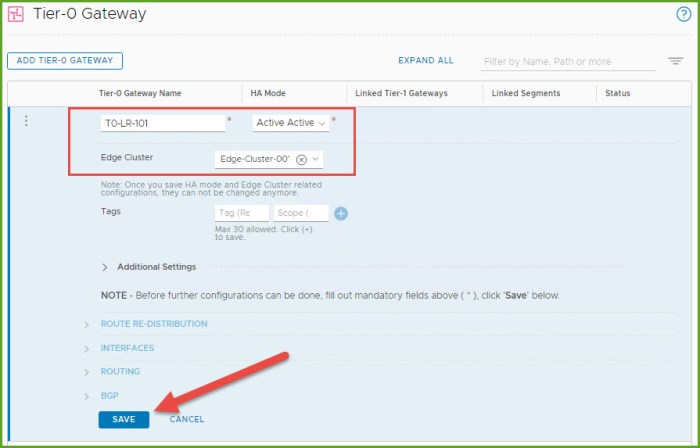Click Add Tier-0 Gateway button
The height and width of the screenshot is (448, 700).
[65, 61]
